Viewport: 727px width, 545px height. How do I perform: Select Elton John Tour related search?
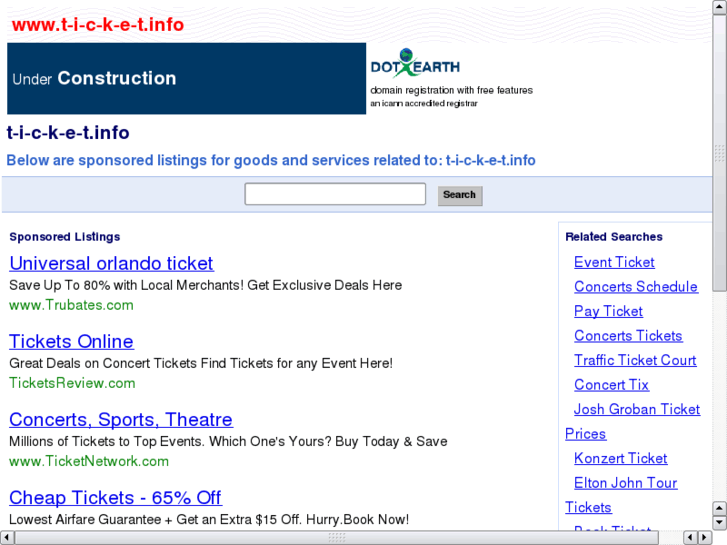coord(625,483)
